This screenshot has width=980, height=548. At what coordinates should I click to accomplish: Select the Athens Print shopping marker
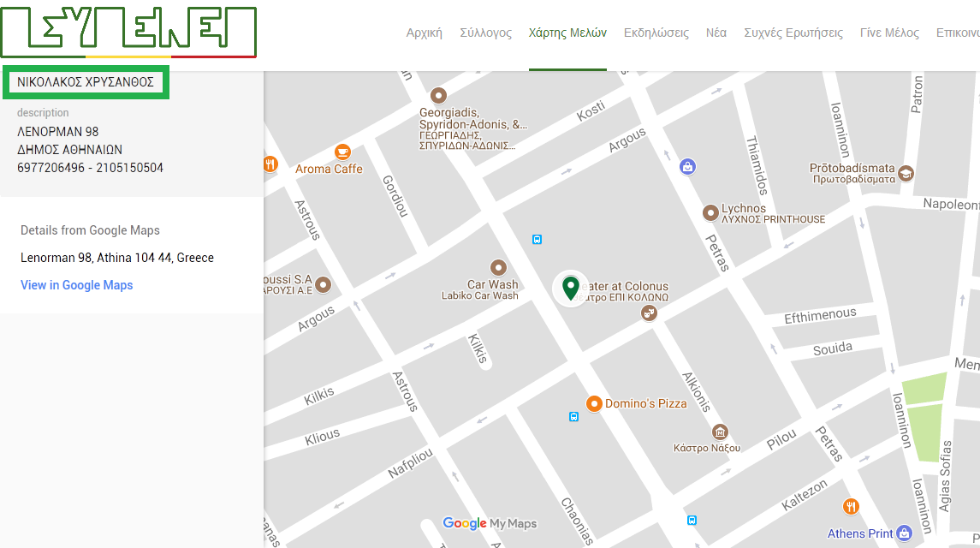coord(905,533)
